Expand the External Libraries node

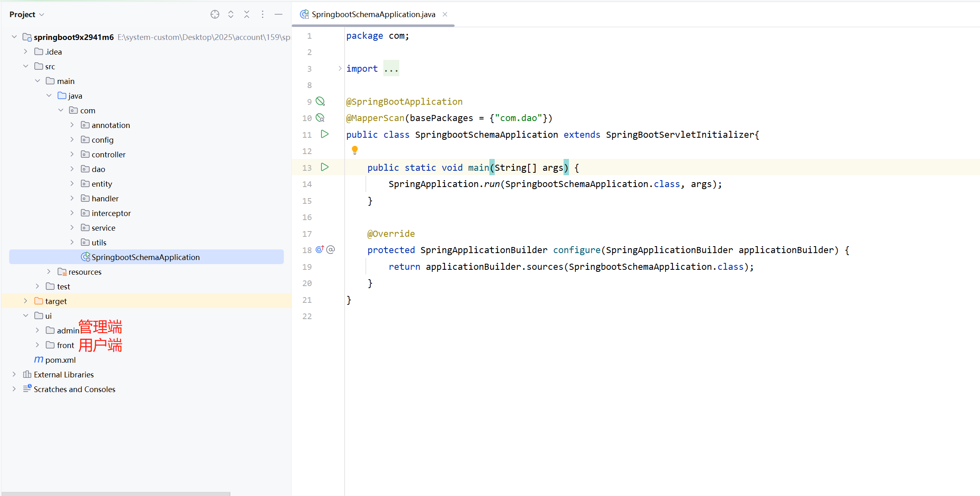coord(14,374)
